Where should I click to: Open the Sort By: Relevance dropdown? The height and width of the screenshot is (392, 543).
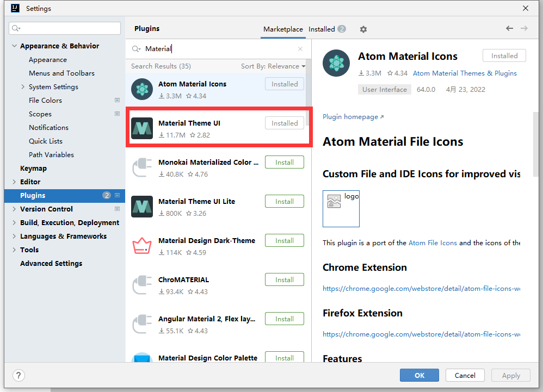click(273, 66)
